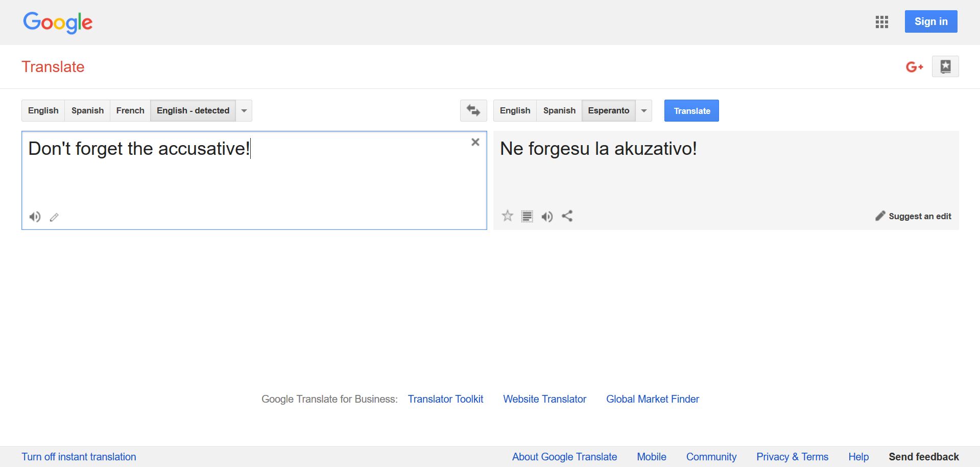This screenshot has width=980, height=467.
Task: Open Google Translate on Google Plus
Action: coord(915,66)
